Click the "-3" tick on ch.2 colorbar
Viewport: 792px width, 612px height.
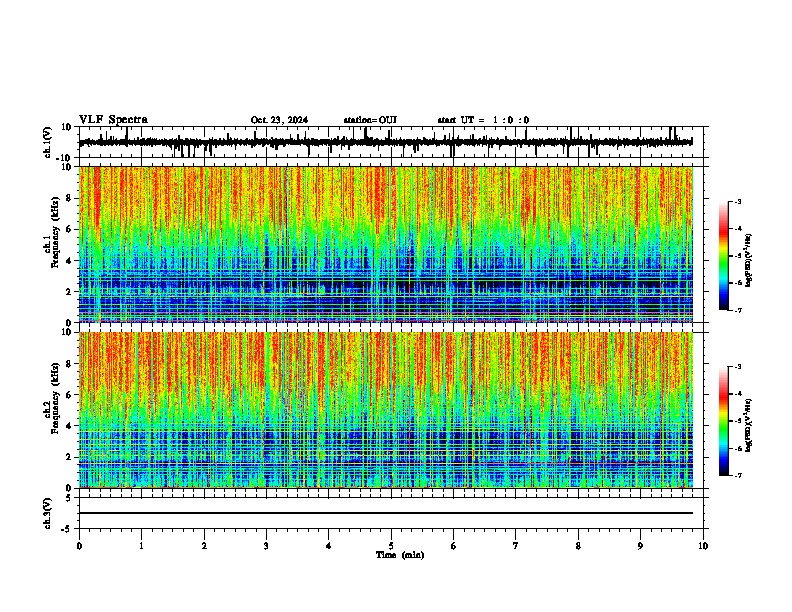pos(738,367)
